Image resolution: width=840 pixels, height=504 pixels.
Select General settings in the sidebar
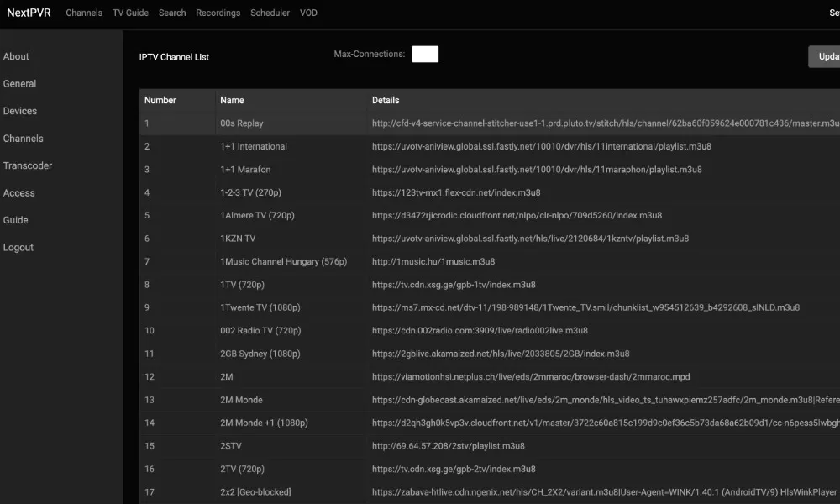(x=19, y=84)
